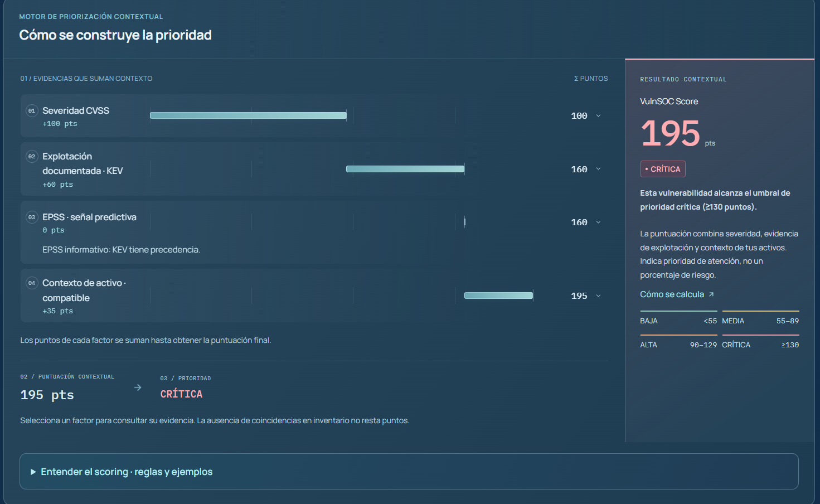The height and width of the screenshot is (504, 820).
Task: Click the EPSS informativo note text
Action: coord(121,250)
